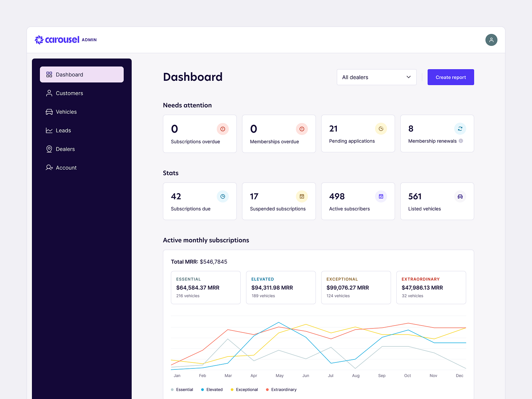
Task: Toggle the Exceptional series in chart legend
Action: tap(244, 389)
